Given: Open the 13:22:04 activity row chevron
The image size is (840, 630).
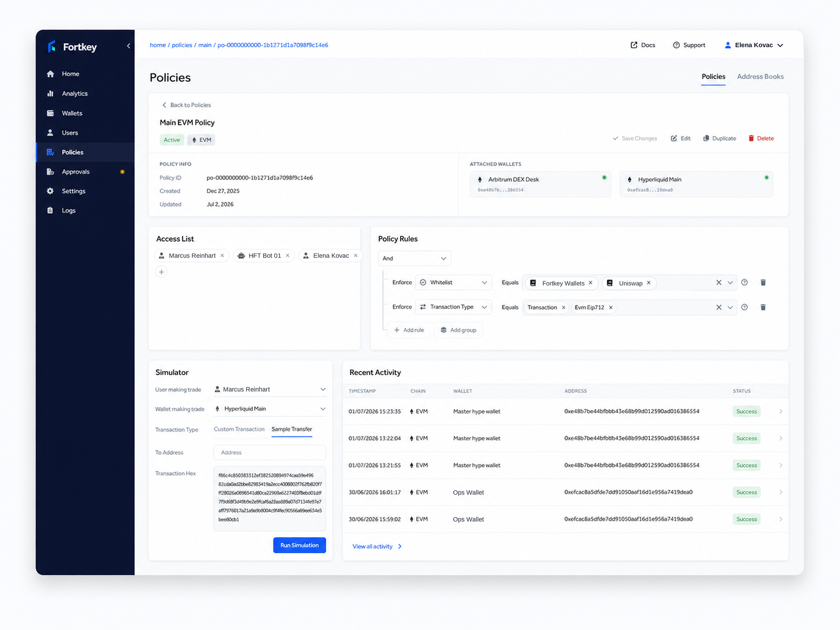Looking at the screenshot, I should point(781,438).
